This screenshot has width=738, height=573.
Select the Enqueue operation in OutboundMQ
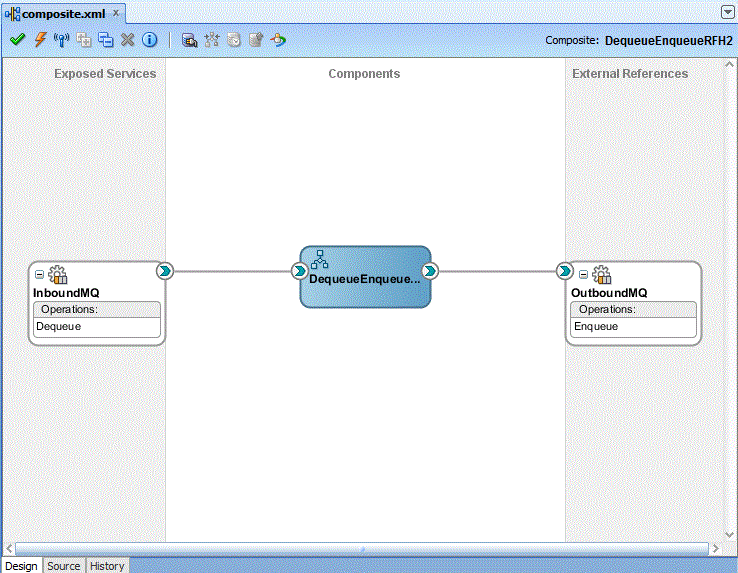pos(596,326)
